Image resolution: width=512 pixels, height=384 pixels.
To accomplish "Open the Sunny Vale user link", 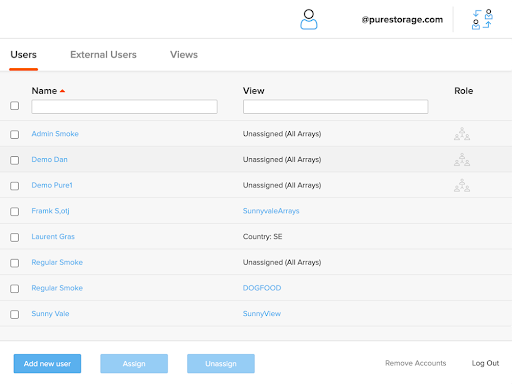I will [x=50, y=314].
